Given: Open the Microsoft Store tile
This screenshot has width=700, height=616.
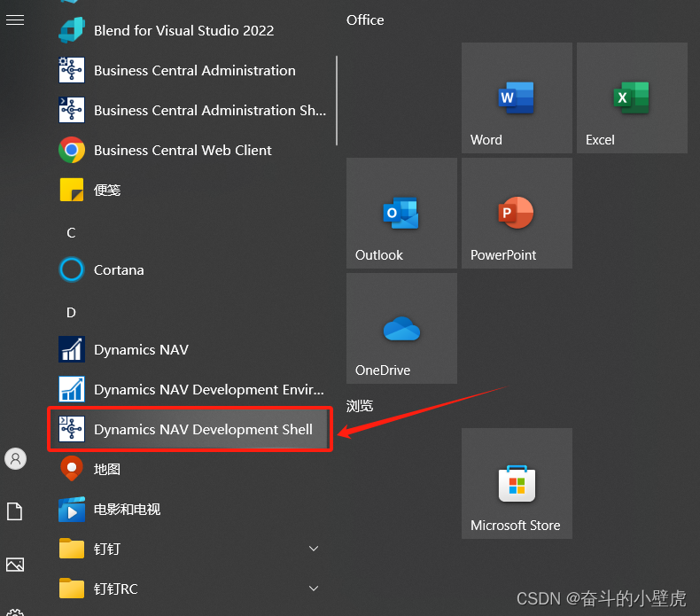Looking at the screenshot, I should 517,483.
